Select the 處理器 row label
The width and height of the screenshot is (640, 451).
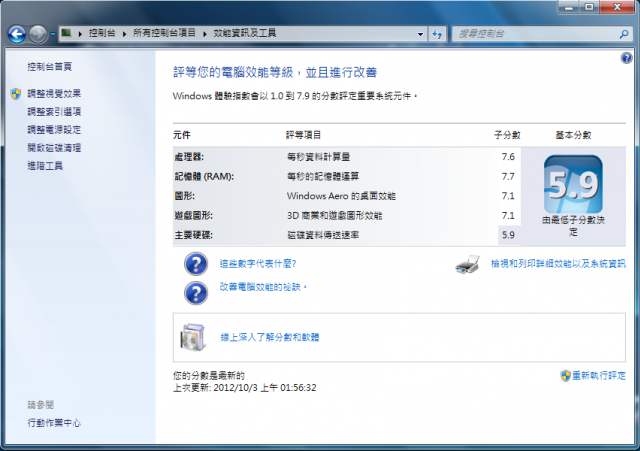pyautogui.click(x=189, y=157)
